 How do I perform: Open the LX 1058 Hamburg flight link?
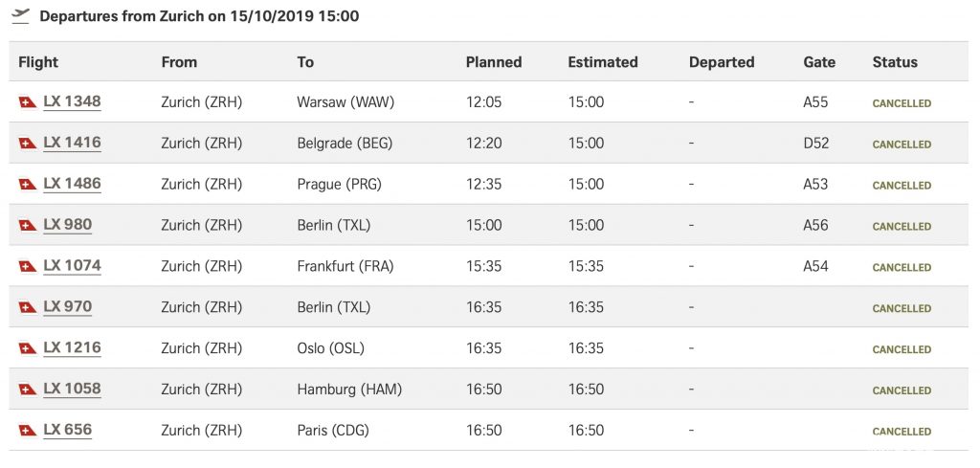pos(72,389)
